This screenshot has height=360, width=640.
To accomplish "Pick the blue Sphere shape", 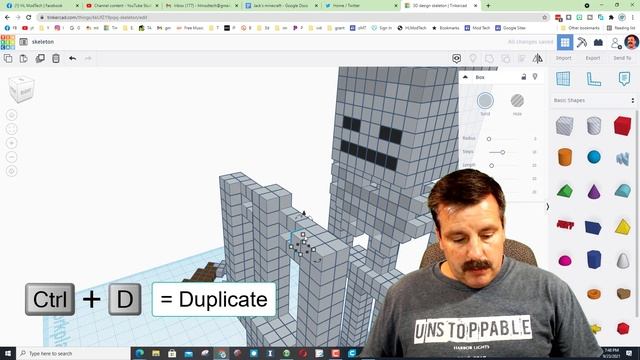I will click(594, 157).
